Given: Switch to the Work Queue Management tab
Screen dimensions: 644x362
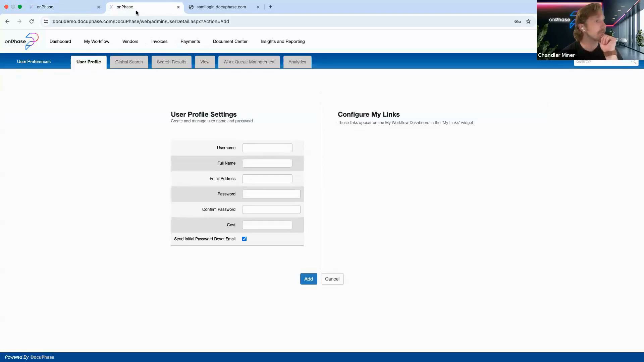Looking at the screenshot, I should point(249,62).
